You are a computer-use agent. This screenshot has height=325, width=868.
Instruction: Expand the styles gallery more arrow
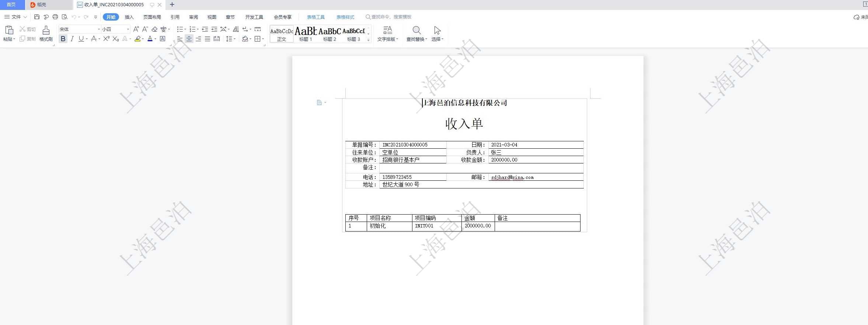coord(369,40)
